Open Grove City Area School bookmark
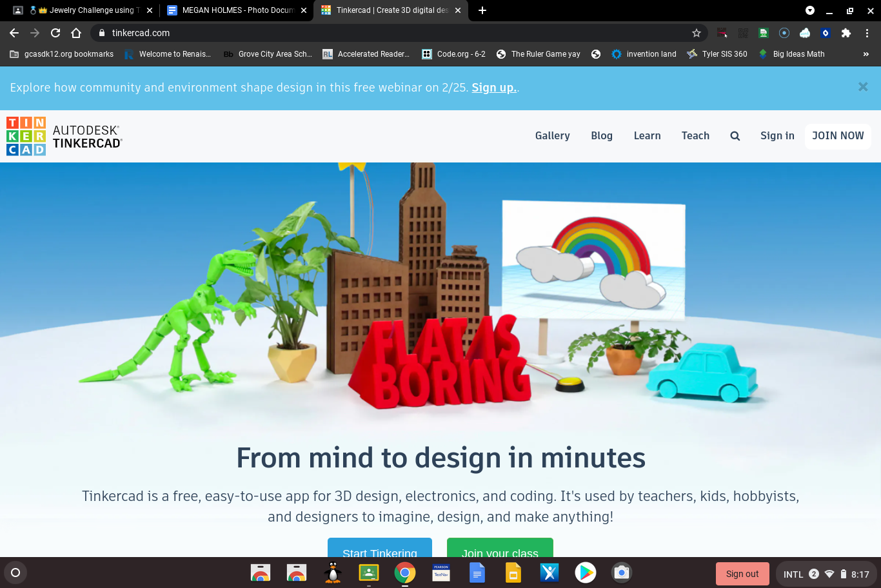The height and width of the screenshot is (588, 881). pyautogui.click(x=268, y=54)
